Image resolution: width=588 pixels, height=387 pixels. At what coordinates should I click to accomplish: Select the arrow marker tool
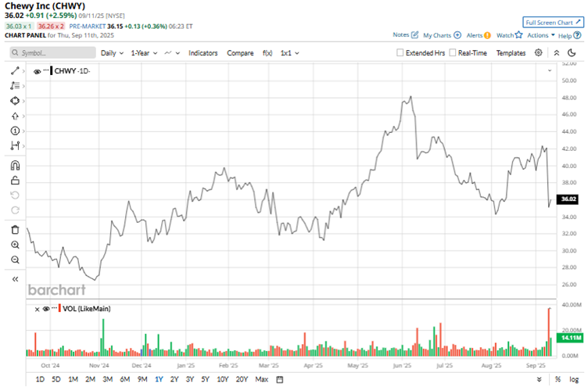coord(15,116)
